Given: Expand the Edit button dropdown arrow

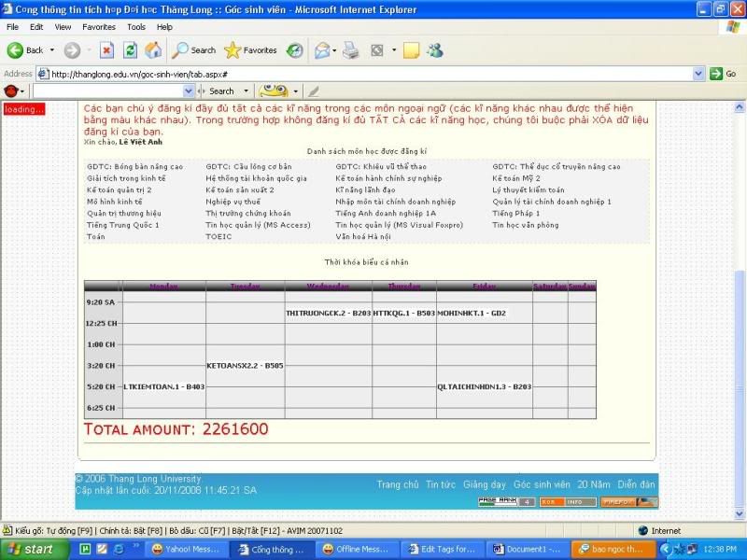Looking at the screenshot, I should [x=393, y=50].
